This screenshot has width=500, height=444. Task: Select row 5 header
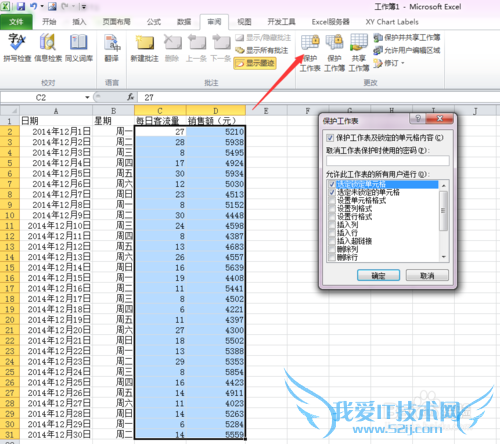(x=10, y=163)
